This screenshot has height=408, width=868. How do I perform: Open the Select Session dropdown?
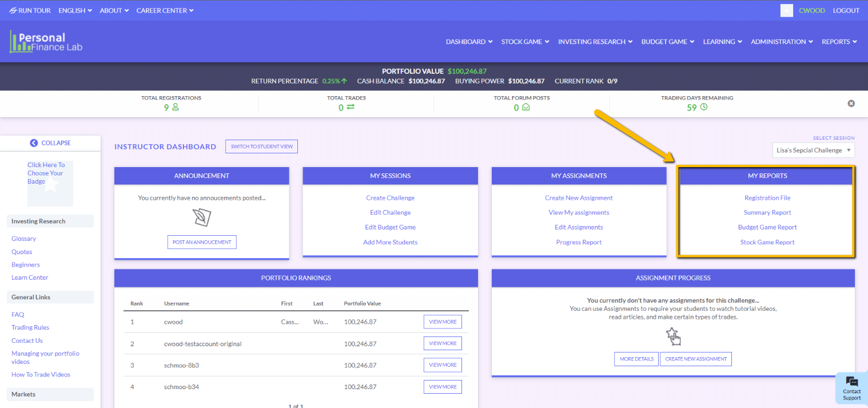[814, 150]
